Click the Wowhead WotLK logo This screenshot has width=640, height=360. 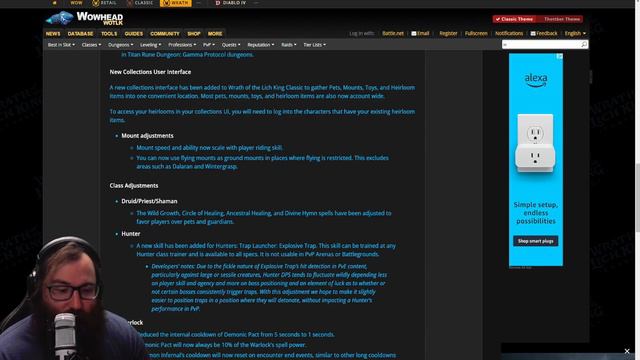coord(84,18)
